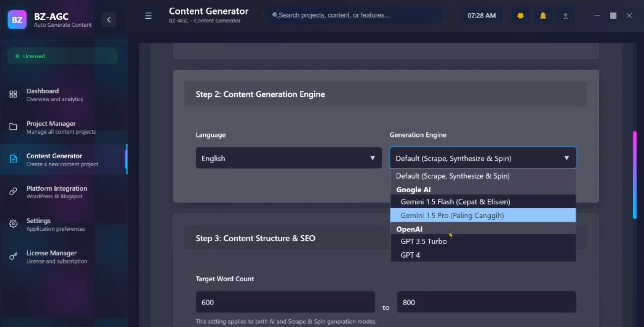Choose GPT 3.5 Turbo engine
The height and width of the screenshot is (327, 644).
(x=423, y=241)
